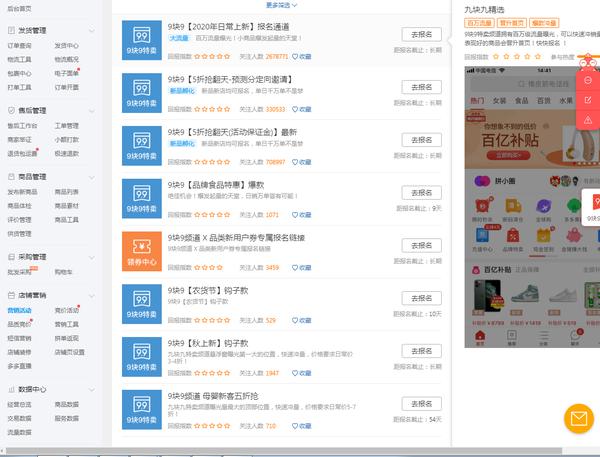
Task: Click 去报名 for 5折抢翻天-预测分定向邀请
Action: 421,87
